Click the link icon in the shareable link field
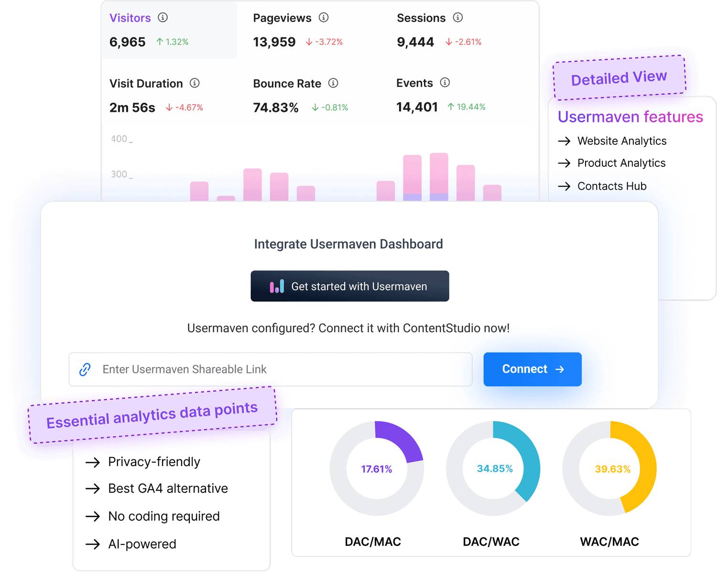Screen dimensions: 717x588 click(85, 369)
